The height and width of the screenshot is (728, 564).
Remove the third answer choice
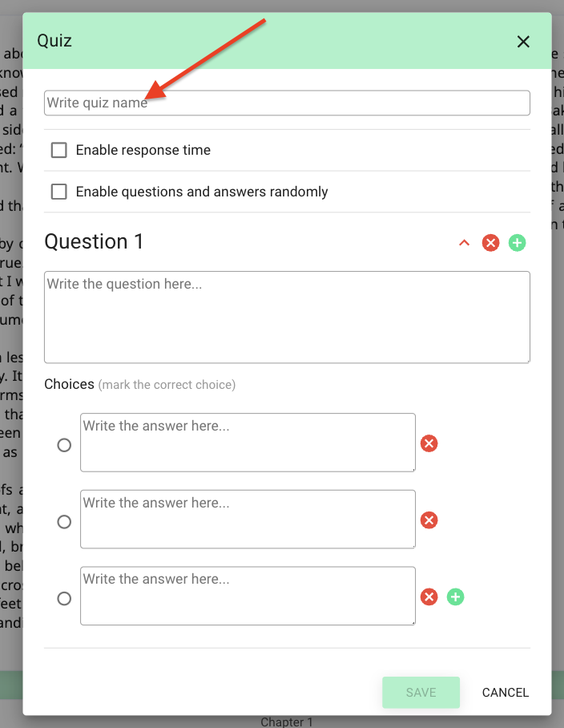click(429, 597)
